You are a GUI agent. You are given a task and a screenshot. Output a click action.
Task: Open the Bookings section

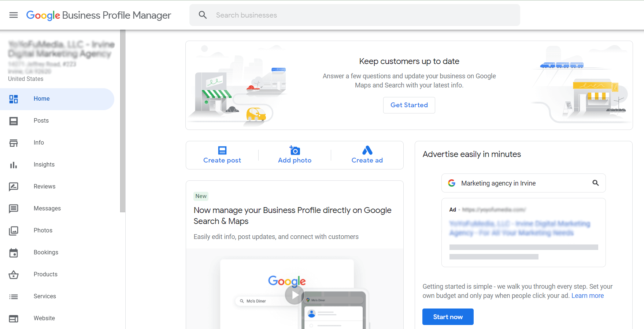pos(46,253)
